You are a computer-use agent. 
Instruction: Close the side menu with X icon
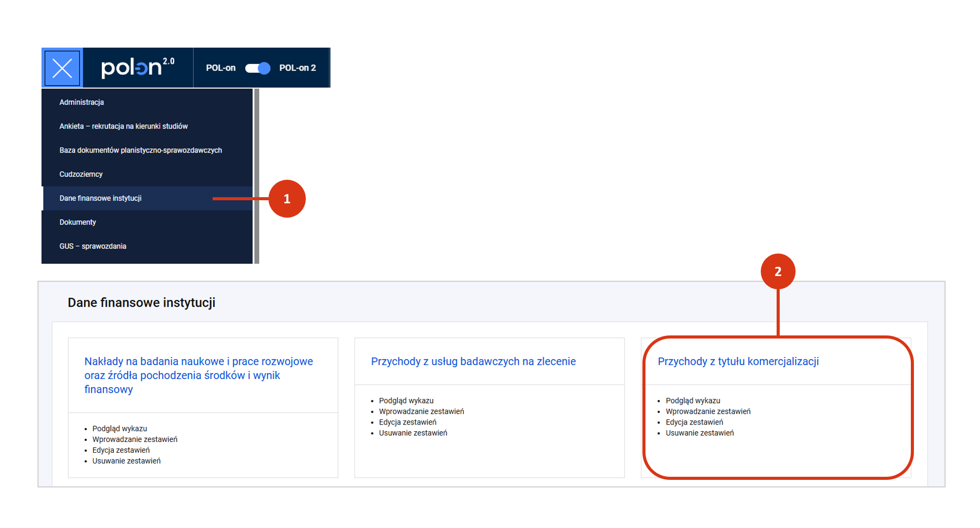tap(62, 68)
